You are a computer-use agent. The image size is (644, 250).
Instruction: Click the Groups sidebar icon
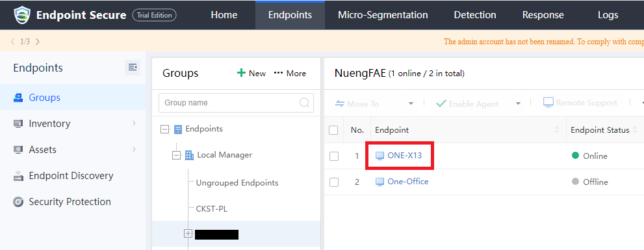[18, 98]
